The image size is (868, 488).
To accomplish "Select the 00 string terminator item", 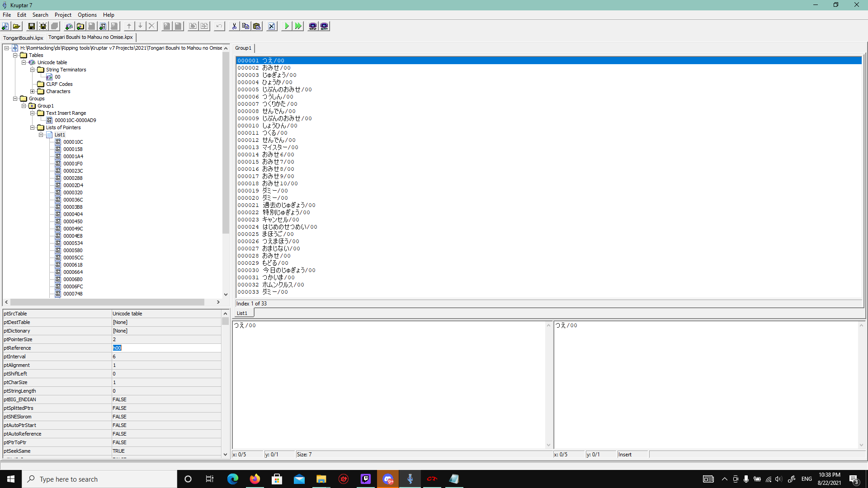I will point(57,77).
